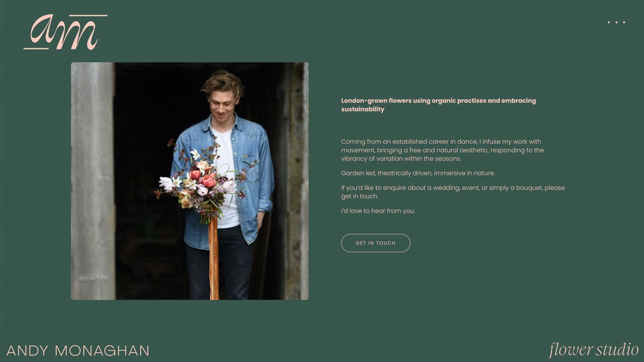Click the mossy stone edge right of the man
This screenshot has height=362, width=644.
[x=296, y=181]
